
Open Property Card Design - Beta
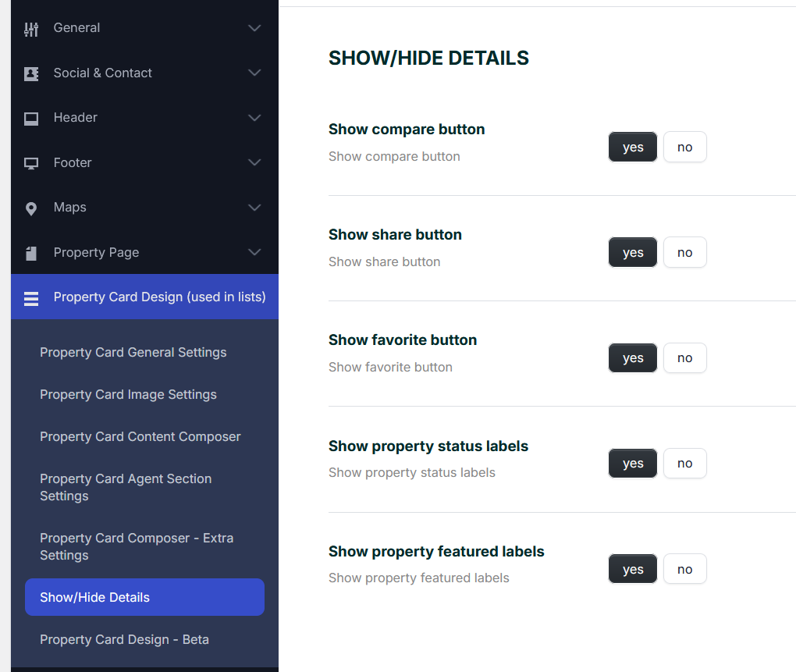124,639
